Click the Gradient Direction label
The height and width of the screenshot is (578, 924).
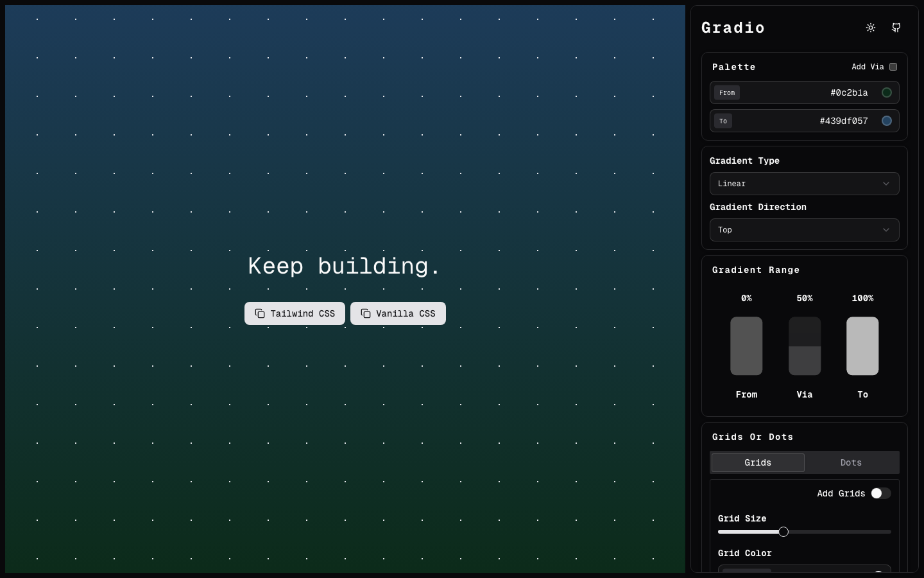tap(758, 207)
